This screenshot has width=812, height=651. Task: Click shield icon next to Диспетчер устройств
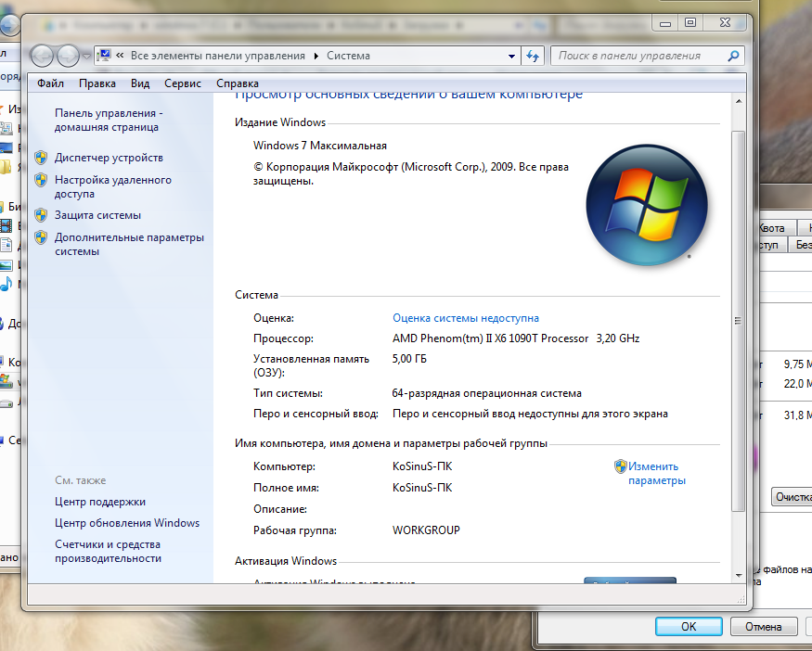tap(41, 158)
